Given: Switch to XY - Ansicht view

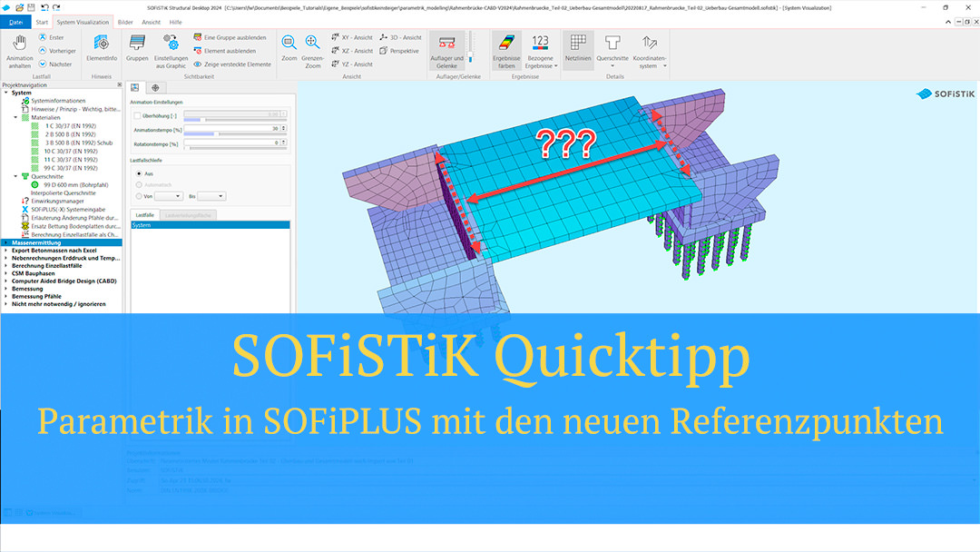Looking at the screenshot, I should coord(350,37).
